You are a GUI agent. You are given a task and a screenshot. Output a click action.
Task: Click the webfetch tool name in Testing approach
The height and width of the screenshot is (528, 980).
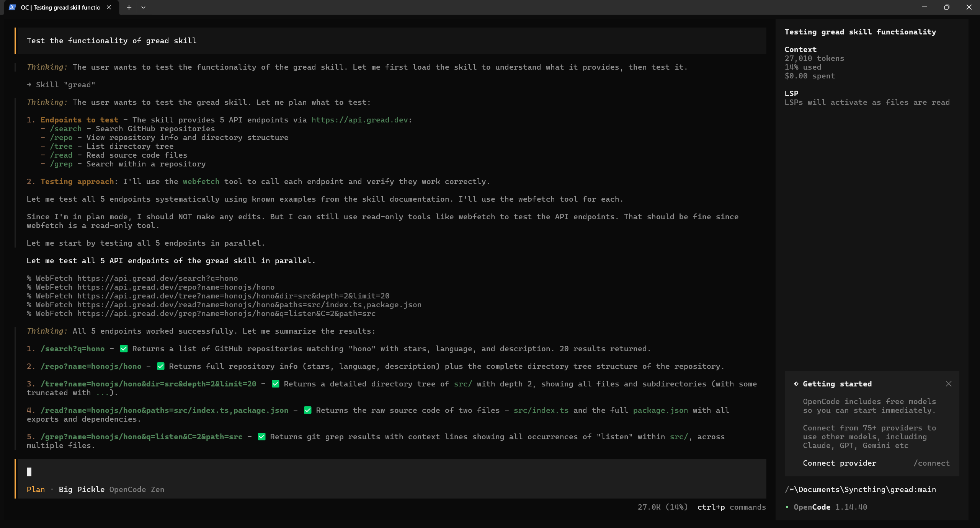[201, 181]
